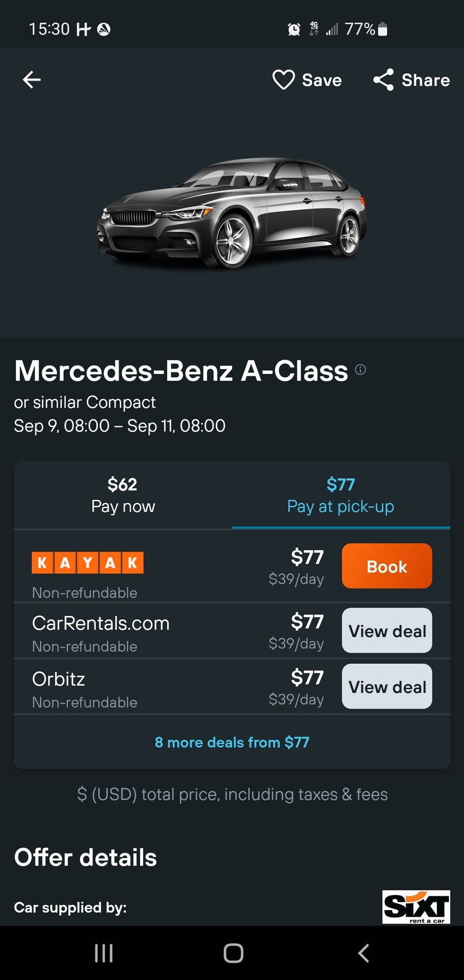Screen dimensions: 464x980
Task: Select the $77 Pay at pick-up tab
Action: (x=340, y=494)
